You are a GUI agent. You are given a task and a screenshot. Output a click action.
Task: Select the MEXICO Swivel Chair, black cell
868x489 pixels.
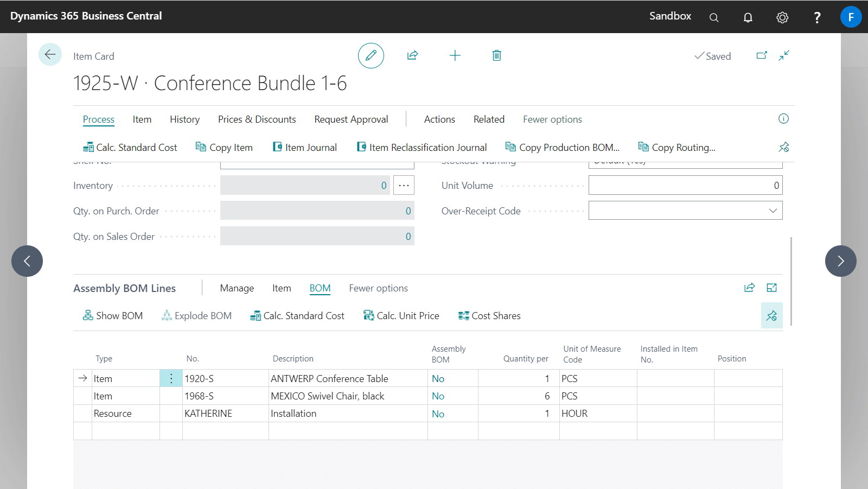pyautogui.click(x=348, y=396)
